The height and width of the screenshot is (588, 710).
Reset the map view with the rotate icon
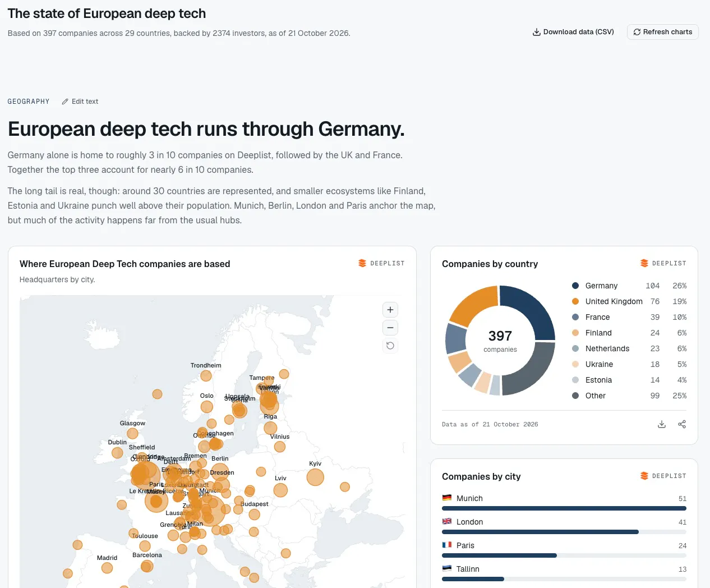pos(390,346)
